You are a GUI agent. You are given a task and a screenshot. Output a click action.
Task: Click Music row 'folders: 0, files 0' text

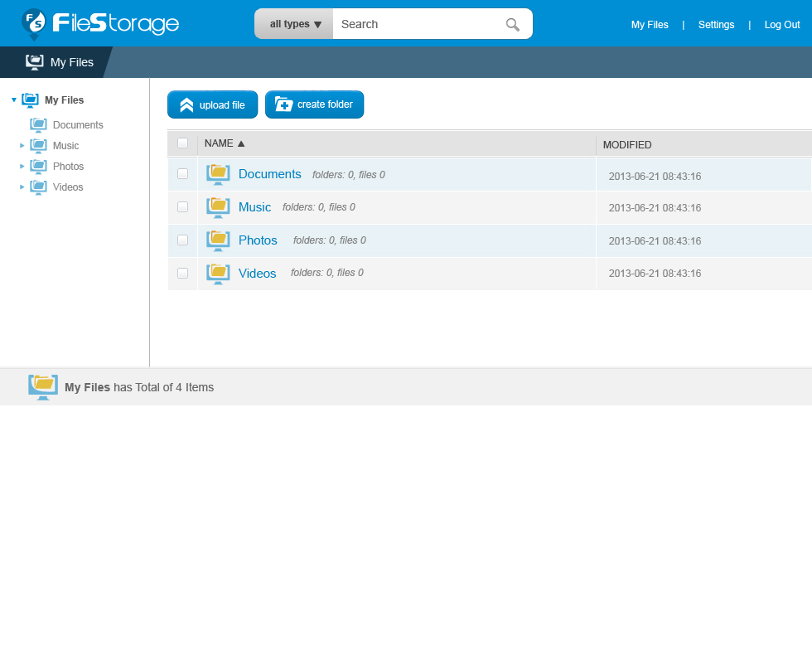pyautogui.click(x=319, y=207)
